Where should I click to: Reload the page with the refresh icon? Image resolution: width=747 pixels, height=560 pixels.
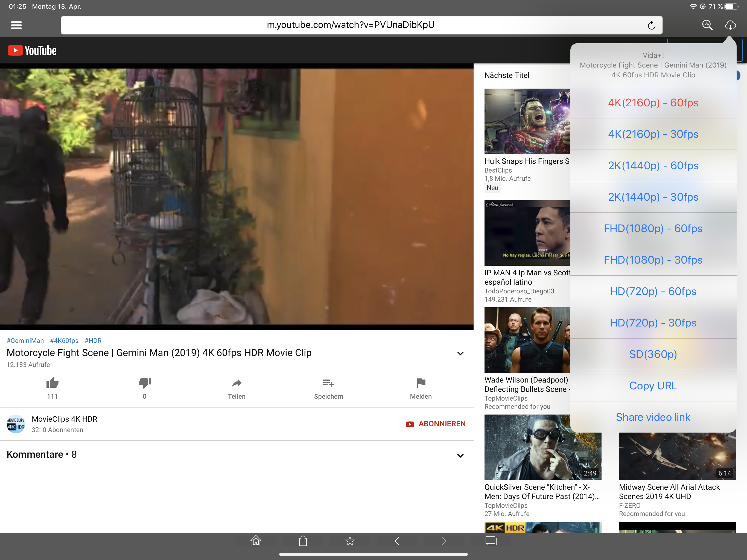651,25
